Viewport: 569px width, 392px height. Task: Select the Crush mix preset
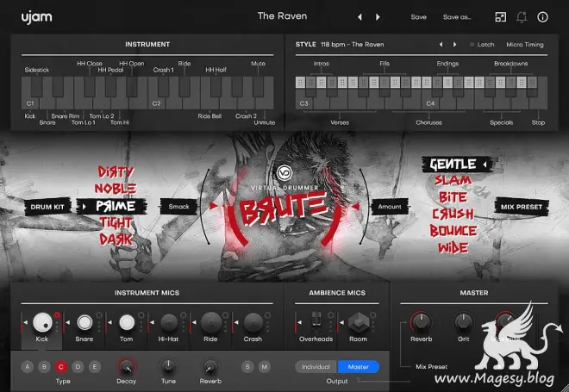[453, 214]
